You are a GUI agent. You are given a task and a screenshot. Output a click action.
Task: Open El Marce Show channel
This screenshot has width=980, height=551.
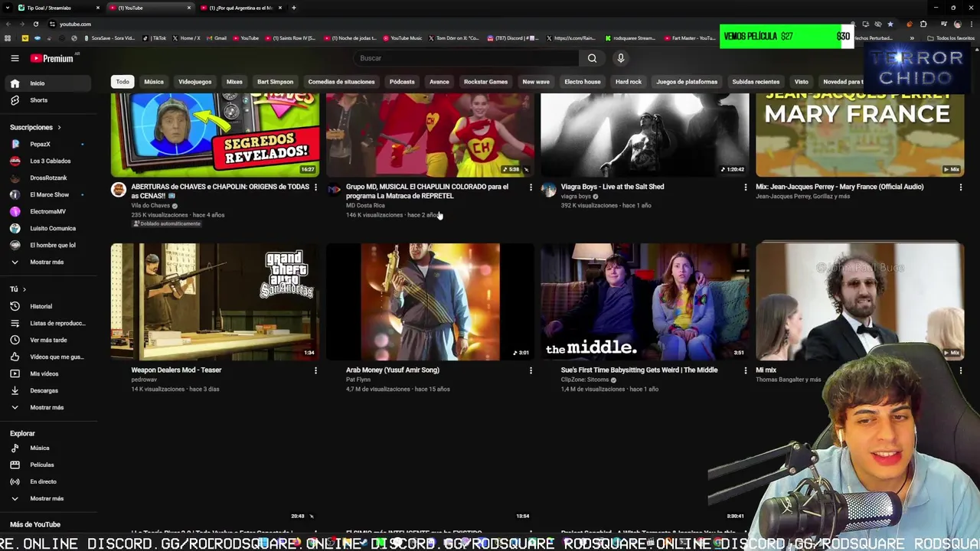coord(47,194)
